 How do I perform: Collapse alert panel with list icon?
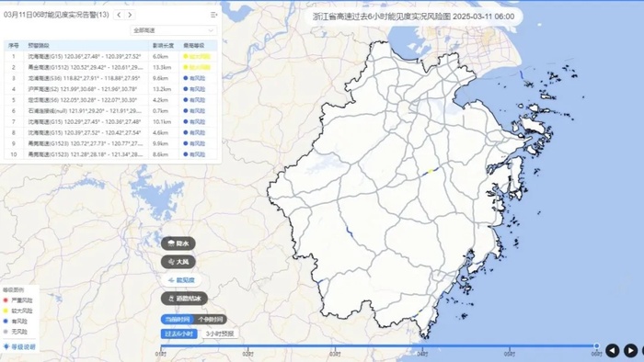[213, 15]
